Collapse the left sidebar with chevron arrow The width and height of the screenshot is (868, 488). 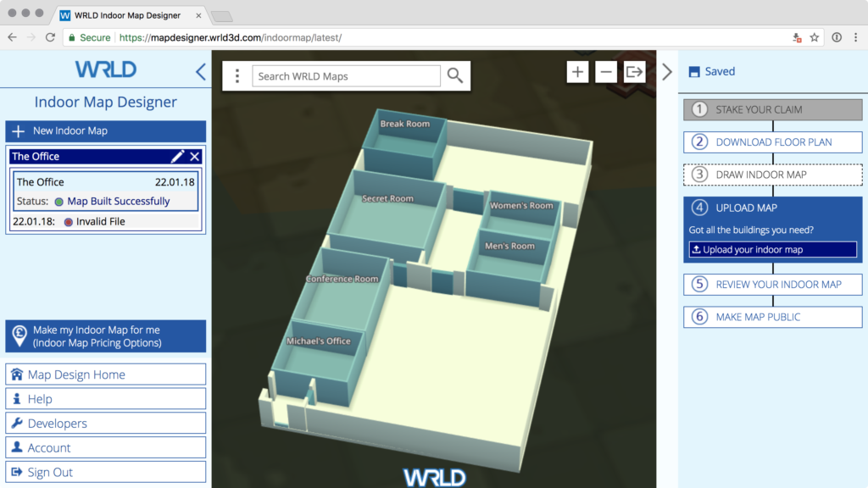pos(200,71)
